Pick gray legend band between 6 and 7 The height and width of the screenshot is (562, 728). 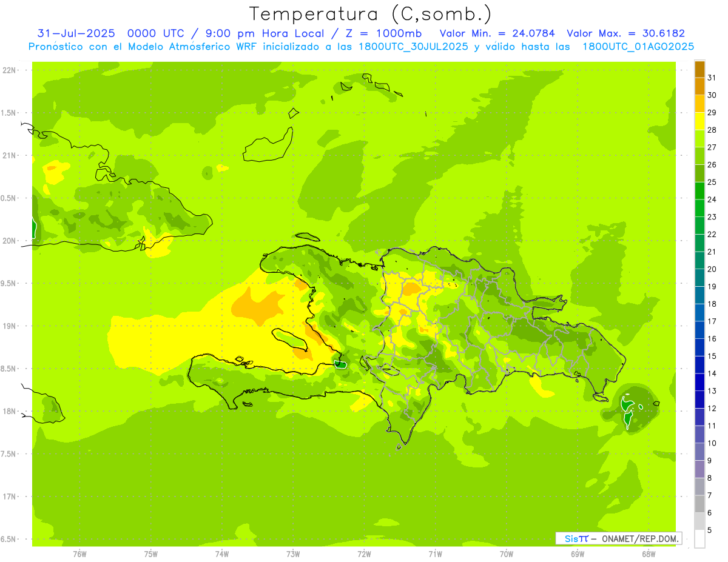(699, 504)
